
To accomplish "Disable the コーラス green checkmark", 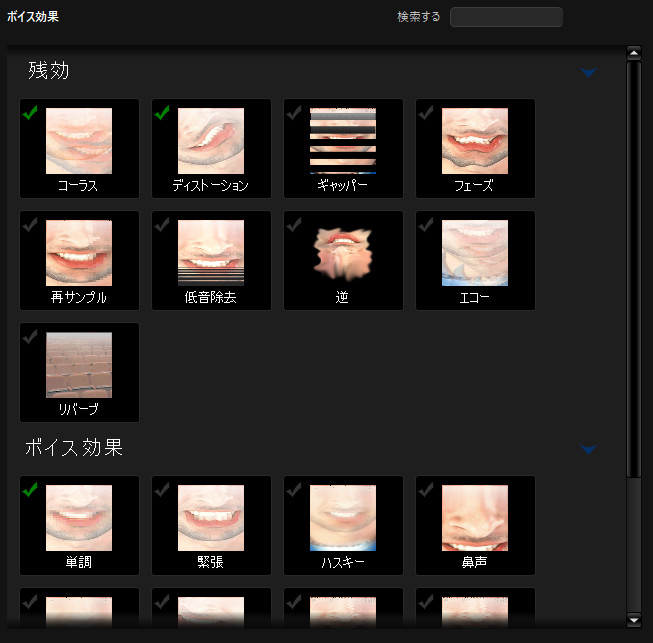I will (30, 112).
